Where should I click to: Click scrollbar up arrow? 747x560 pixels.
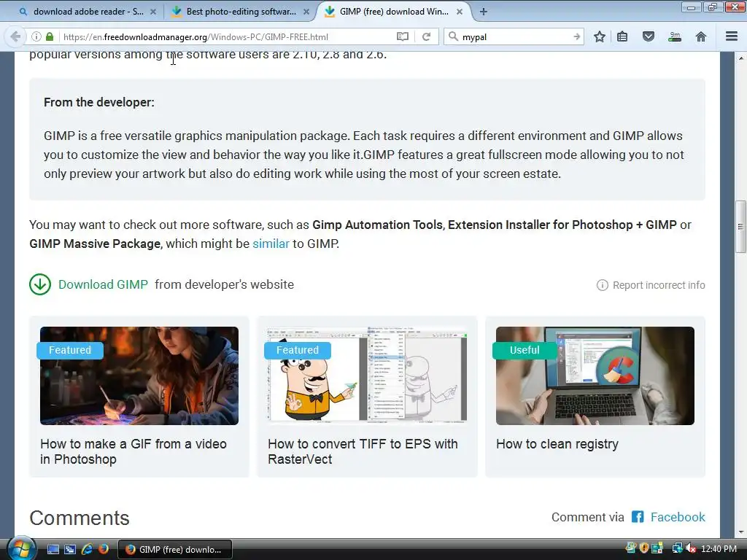tap(740, 58)
